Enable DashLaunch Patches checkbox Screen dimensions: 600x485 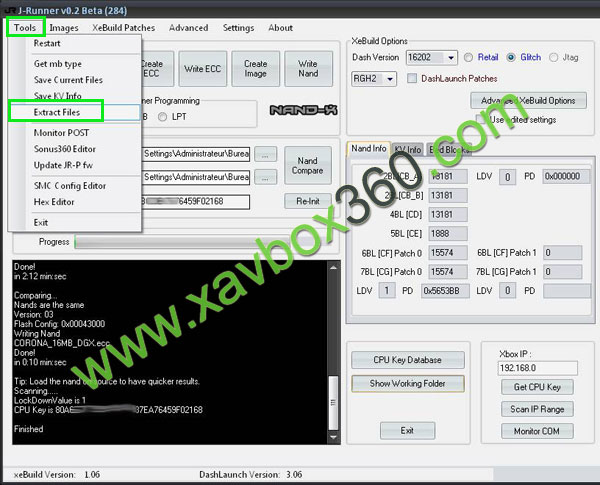click(412, 78)
